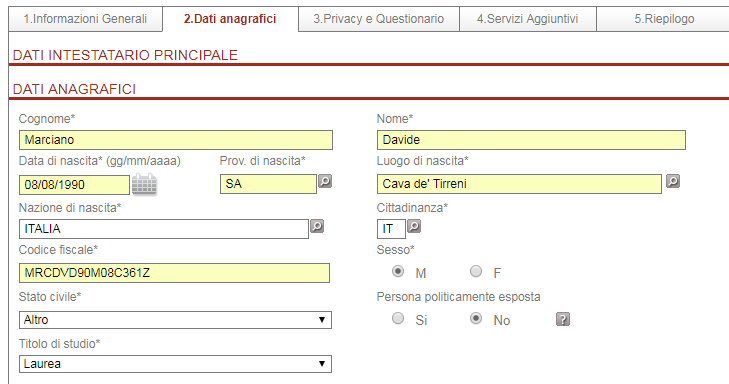Open the Stato civile dropdown
The height and width of the screenshot is (384, 729).
coord(175,320)
